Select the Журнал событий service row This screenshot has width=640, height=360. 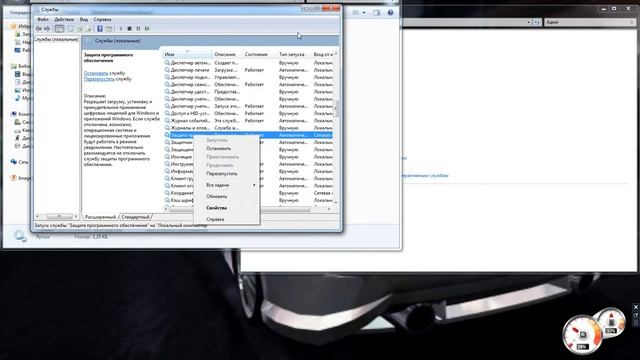point(249,121)
